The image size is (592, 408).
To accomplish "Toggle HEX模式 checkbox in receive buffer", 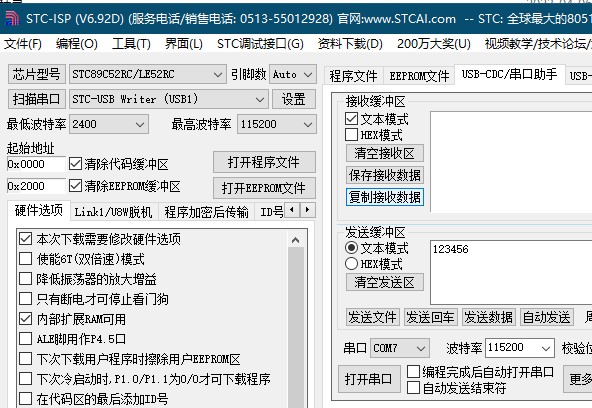I will click(351, 135).
